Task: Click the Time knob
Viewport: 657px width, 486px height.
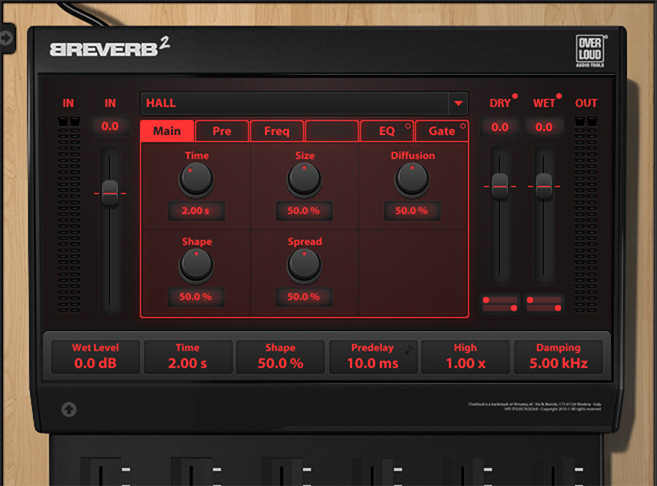Action: click(196, 180)
